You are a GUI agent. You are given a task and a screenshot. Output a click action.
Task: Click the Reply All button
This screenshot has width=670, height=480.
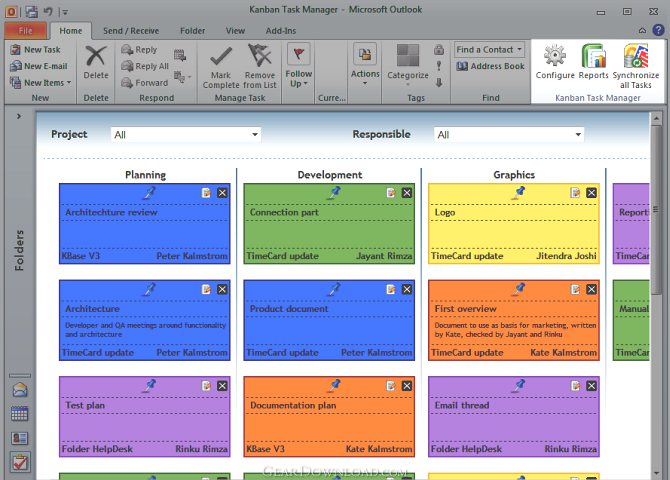(x=145, y=66)
